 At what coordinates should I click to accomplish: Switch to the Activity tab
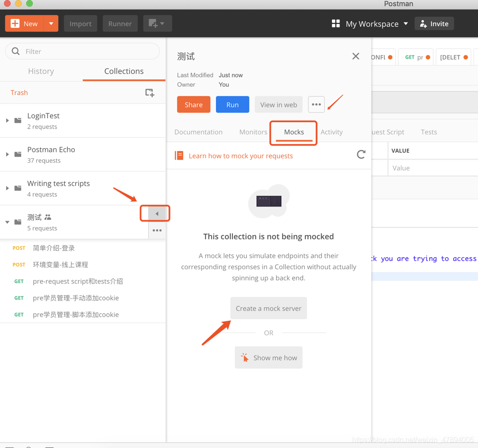[x=332, y=132]
